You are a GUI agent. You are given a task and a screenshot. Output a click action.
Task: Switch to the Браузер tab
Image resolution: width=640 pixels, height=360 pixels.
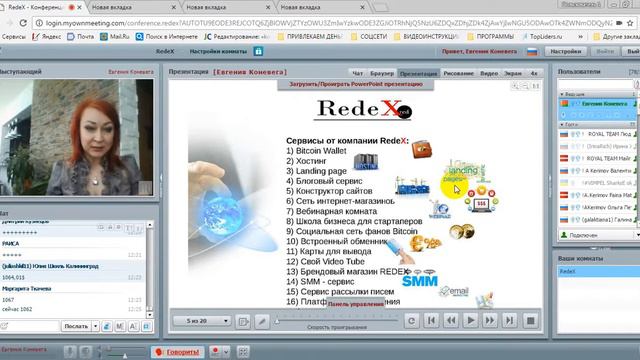[x=382, y=73]
